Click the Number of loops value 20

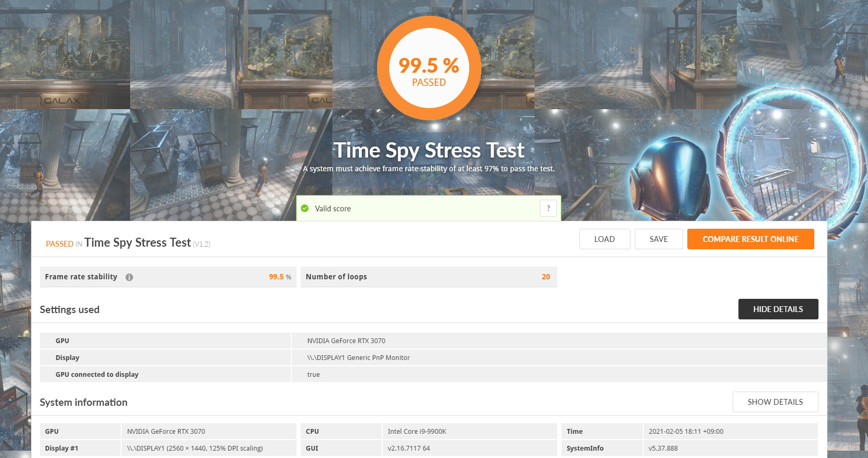pos(546,277)
